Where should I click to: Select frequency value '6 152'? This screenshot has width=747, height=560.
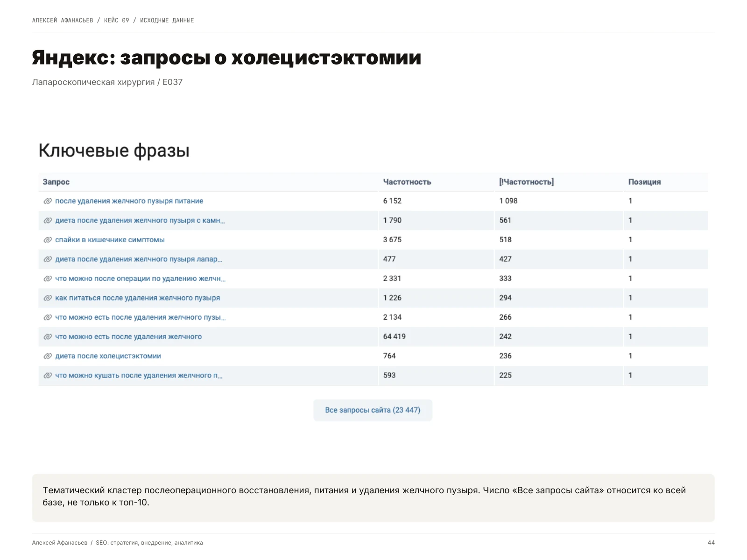pyautogui.click(x=392, y=201)
